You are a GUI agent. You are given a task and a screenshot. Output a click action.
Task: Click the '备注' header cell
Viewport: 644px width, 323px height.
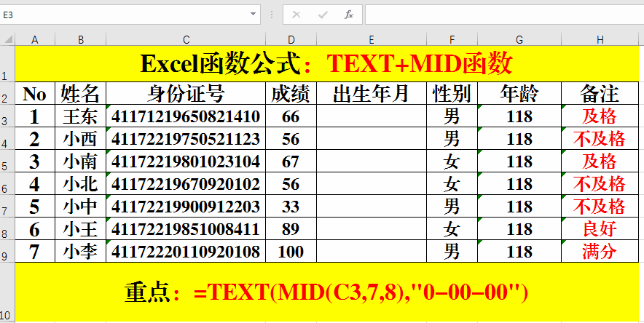click(600, 93)
